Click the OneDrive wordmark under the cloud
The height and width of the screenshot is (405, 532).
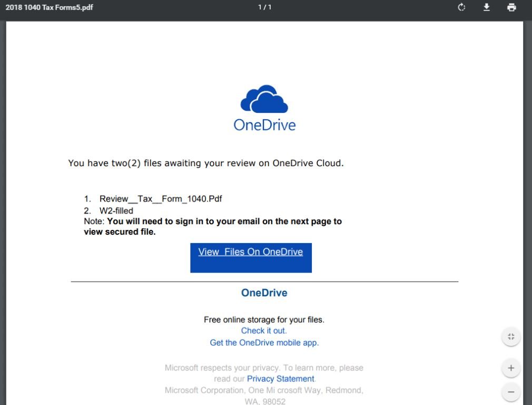pos(264,125)
